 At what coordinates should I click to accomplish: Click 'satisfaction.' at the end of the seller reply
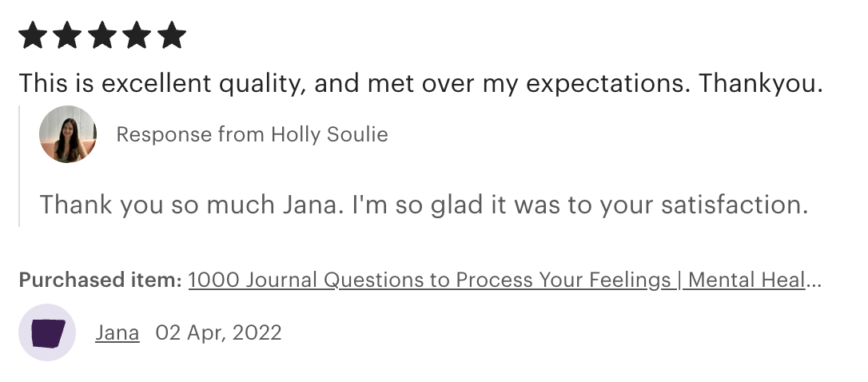pos(735,205)
